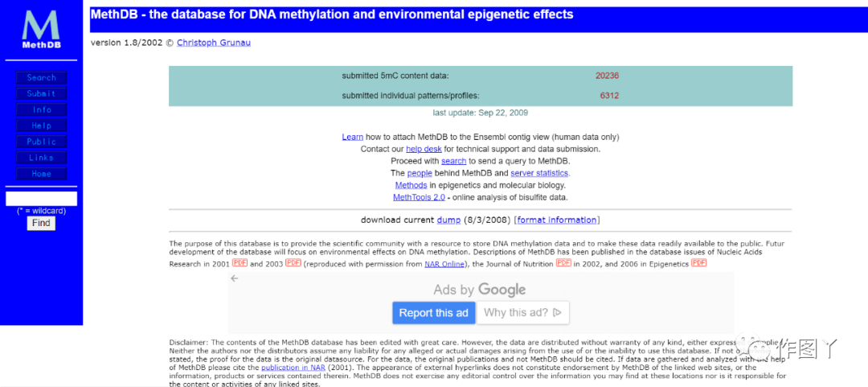
Task: Follow the MethTools 2.0 link
Action: 419,197
